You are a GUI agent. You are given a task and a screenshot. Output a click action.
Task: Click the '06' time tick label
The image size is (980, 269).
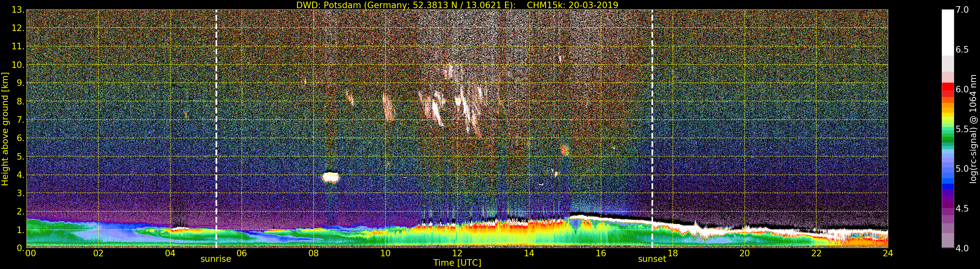click(242, 253)
